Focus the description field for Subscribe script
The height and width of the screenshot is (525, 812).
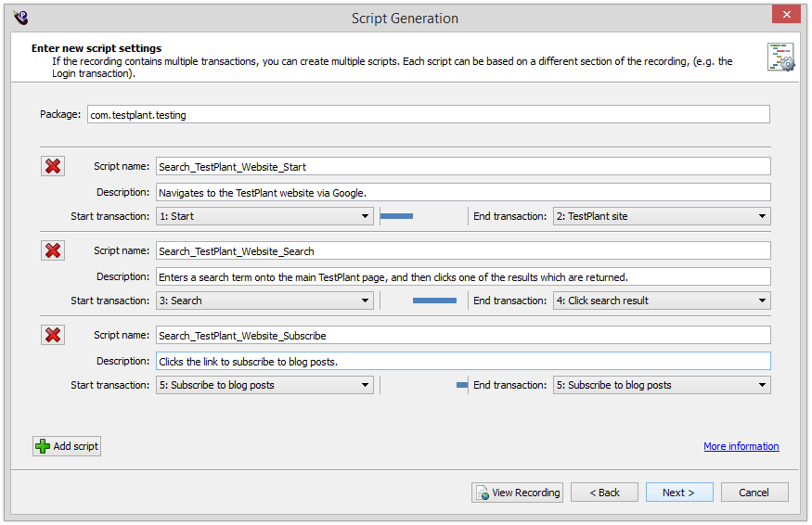point(462,362)
